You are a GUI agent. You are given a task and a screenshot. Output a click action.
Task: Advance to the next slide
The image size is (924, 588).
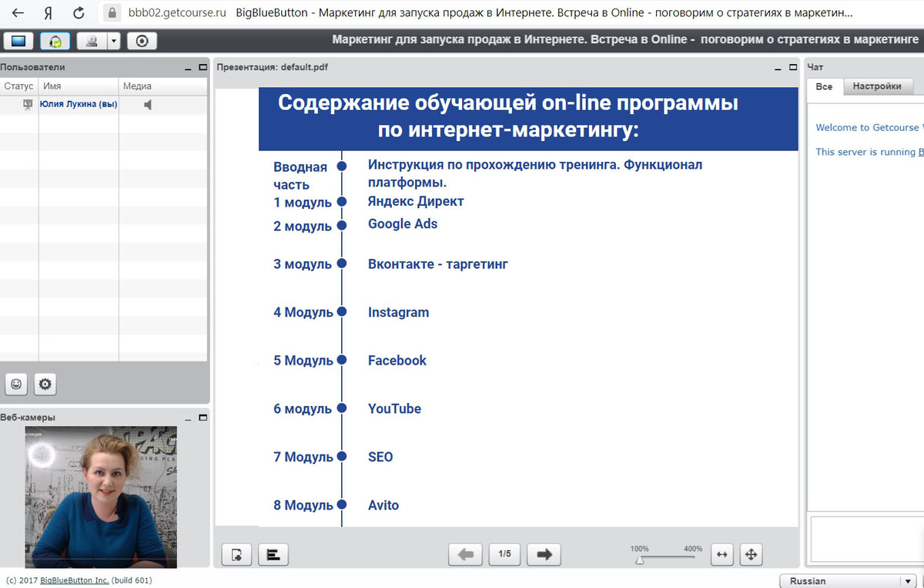pyautogui.click(x=544, y=554)
